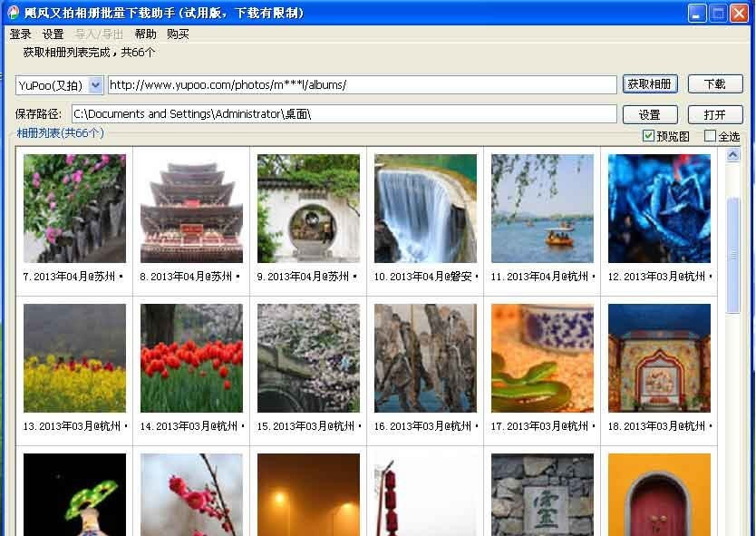Screen dimensions: 756x536
Task: Open the 设置 menu in the menu bar
Action: 54,34
